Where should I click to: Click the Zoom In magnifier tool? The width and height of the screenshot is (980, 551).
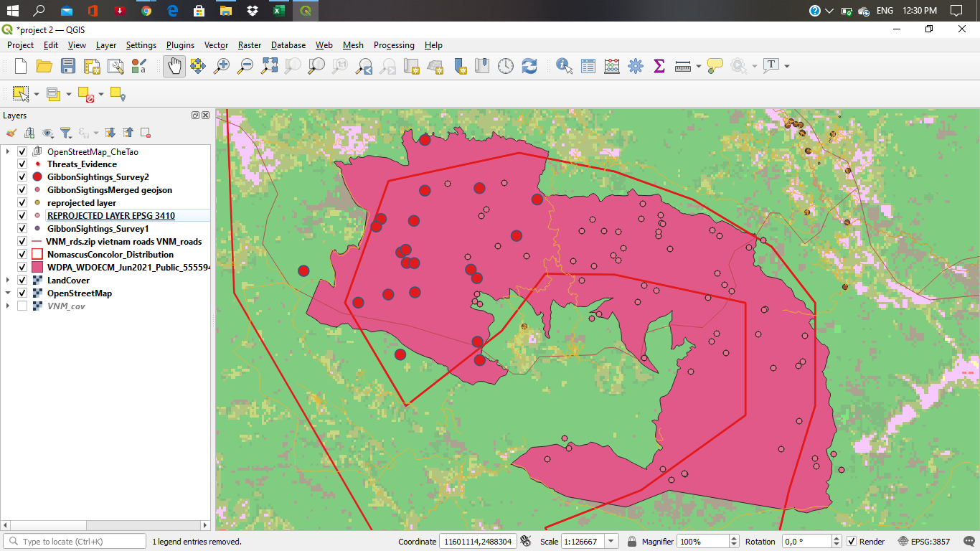tap(222, 66)
